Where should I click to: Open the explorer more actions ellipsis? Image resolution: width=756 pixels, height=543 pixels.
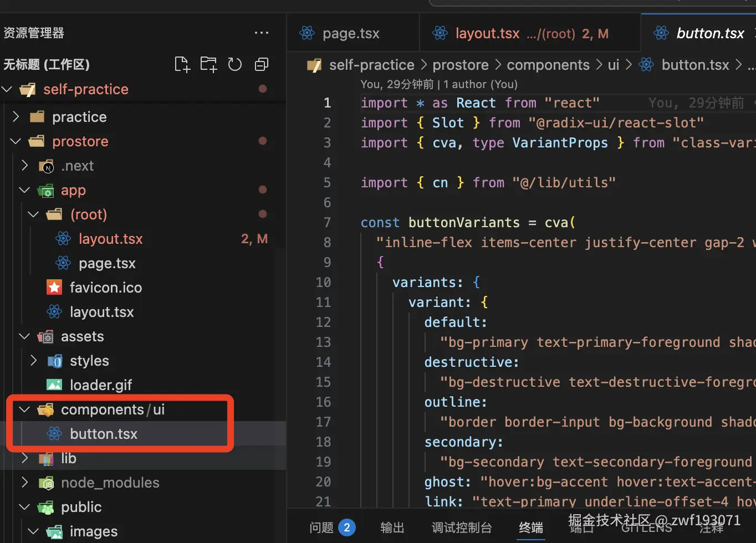coord(261,33)
